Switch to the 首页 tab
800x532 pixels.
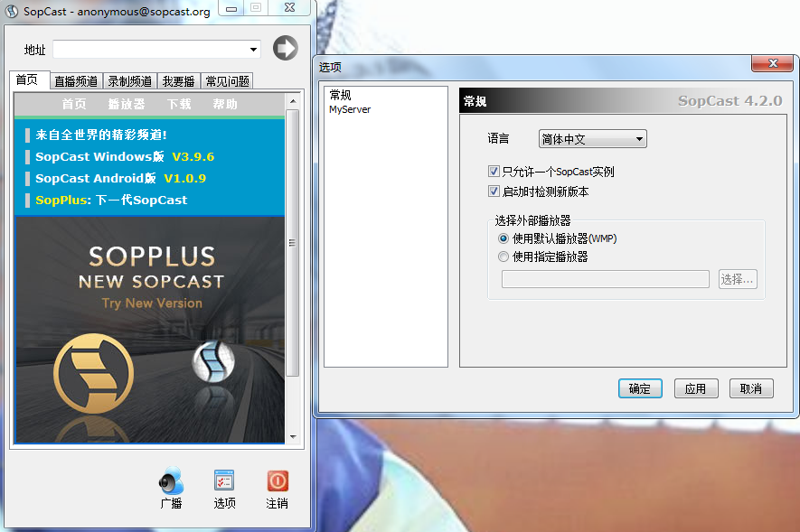click(29, 80)
